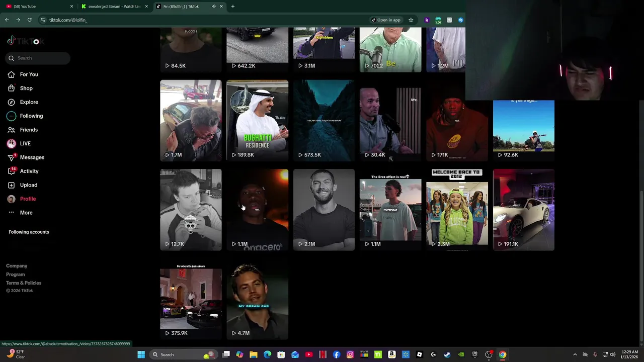Viewport: 644px width, 362px height.
Task: Open the video with 2.1M views
Action: tap(324, 210)
